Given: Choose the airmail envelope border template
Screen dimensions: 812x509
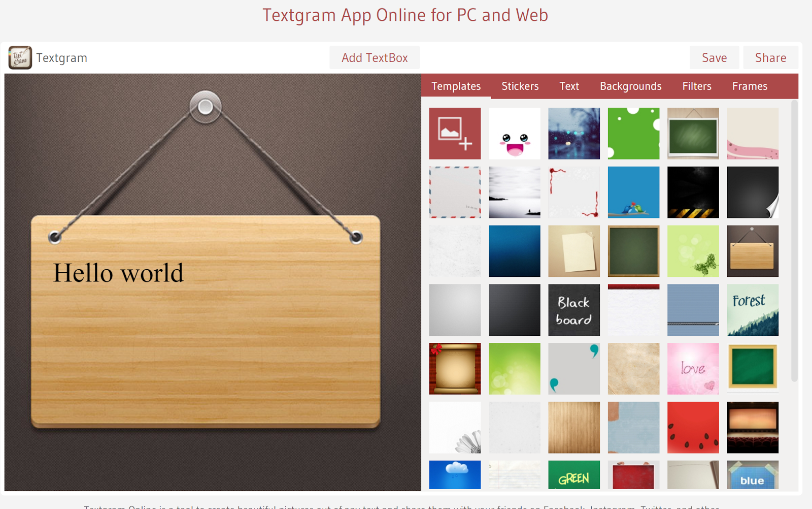Looking at the screenshot, I should 454,192.
